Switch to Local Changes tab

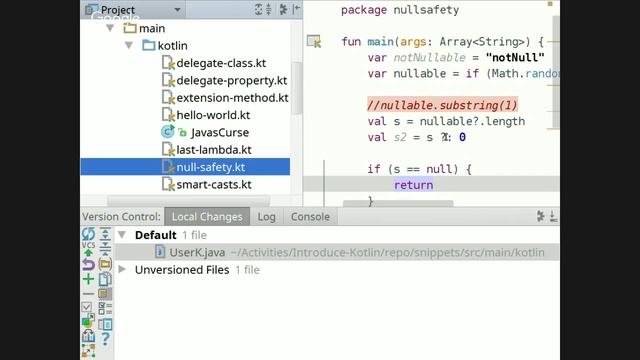[x=207, y=217]
